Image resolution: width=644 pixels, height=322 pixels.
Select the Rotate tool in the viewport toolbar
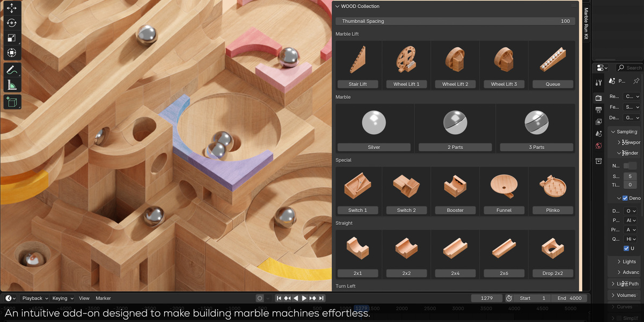pyautogui.click(x=11, y=23)
